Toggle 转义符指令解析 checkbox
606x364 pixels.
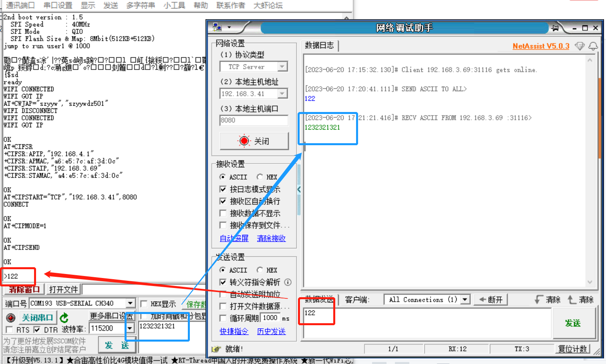click(x=223, y=282)
